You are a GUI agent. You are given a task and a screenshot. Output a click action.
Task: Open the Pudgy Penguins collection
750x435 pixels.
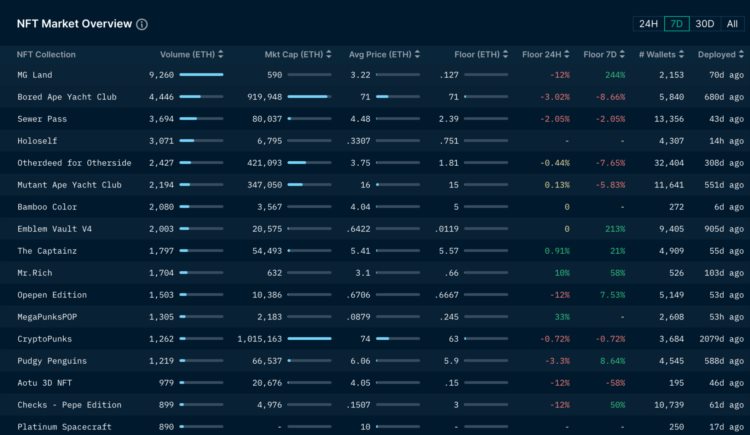click(x=56, y=361)
